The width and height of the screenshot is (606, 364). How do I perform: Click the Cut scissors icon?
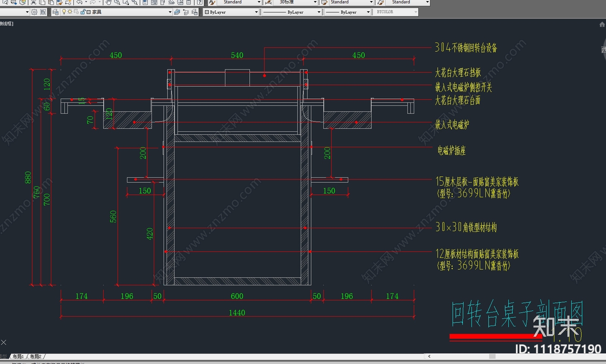click(33, 2)
